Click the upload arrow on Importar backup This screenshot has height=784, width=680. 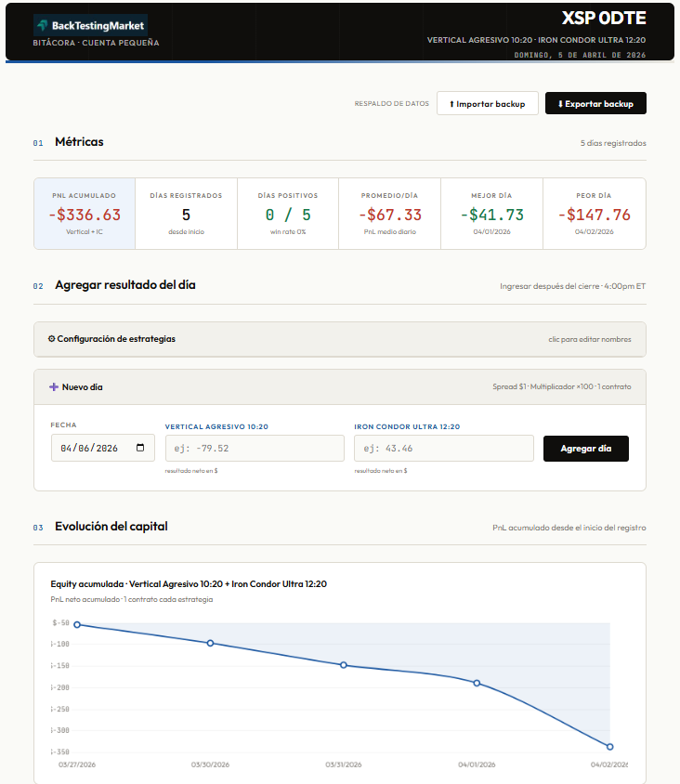tap(451, 104)
